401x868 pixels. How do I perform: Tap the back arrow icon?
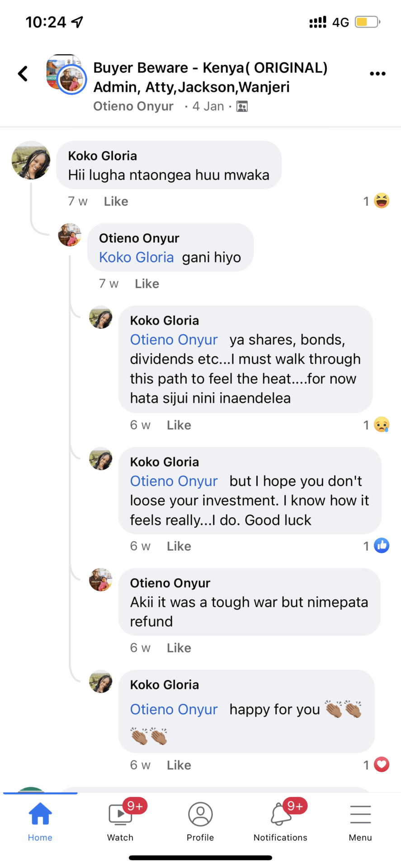click(x=23, y=74)
